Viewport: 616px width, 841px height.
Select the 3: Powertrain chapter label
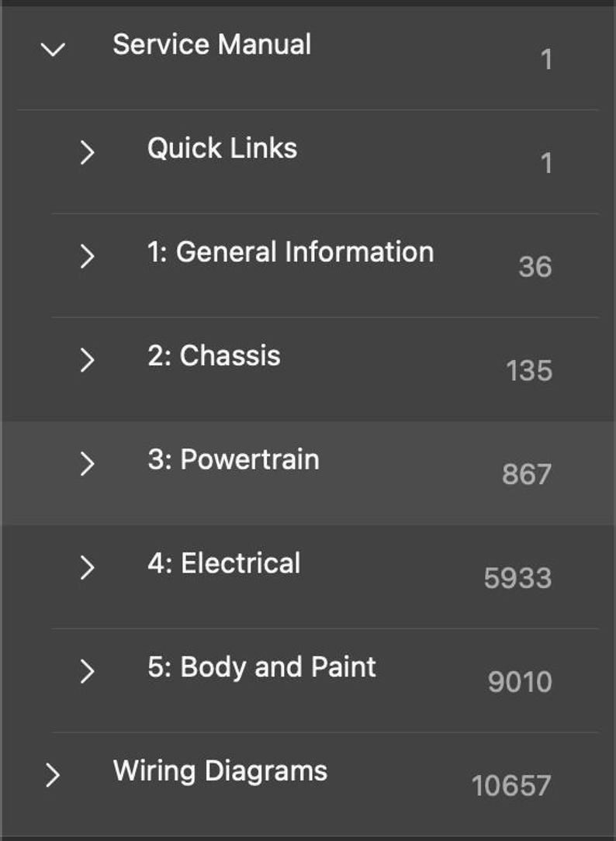click(234, 459)
